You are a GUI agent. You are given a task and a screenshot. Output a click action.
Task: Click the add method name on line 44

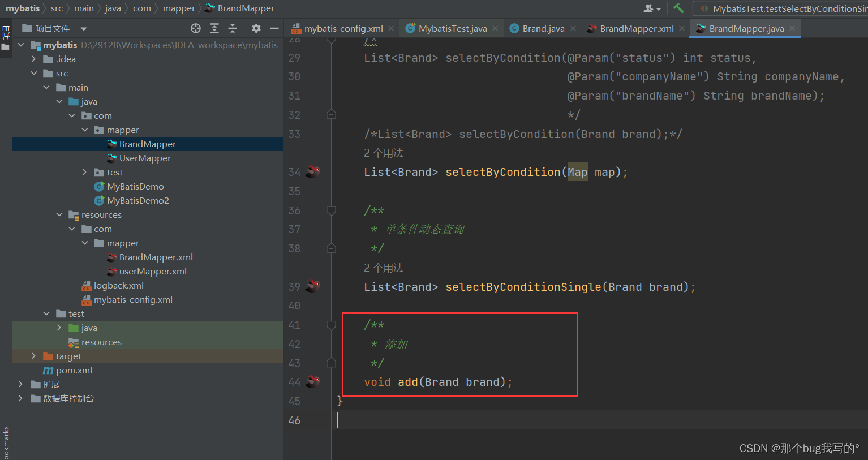pos(407,382)
